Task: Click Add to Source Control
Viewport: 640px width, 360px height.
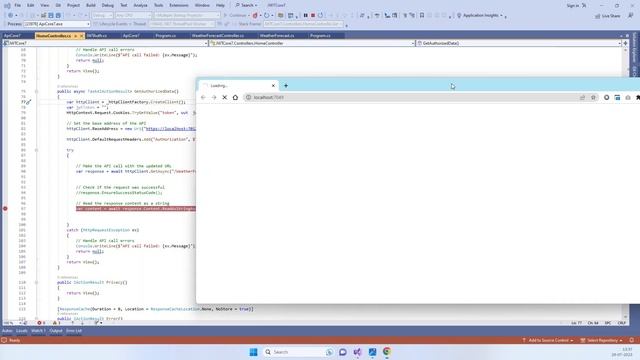Action: pyautogui.click(x=547, y=340)
